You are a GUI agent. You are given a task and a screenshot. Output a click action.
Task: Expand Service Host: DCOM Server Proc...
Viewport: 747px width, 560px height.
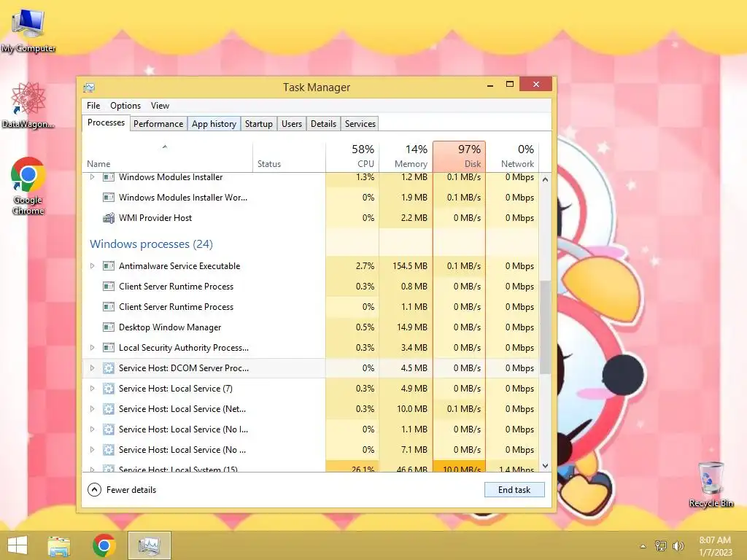(93, 368)
